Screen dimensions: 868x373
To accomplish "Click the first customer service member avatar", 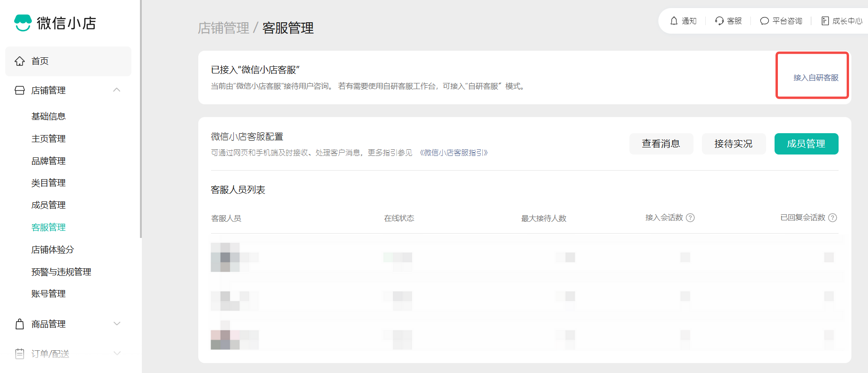I will click(x=225, y=257).
